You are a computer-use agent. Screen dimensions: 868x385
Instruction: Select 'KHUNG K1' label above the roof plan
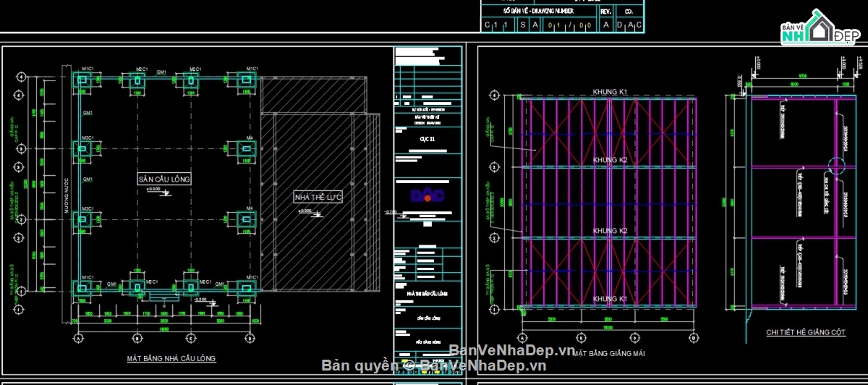point(610,92)
